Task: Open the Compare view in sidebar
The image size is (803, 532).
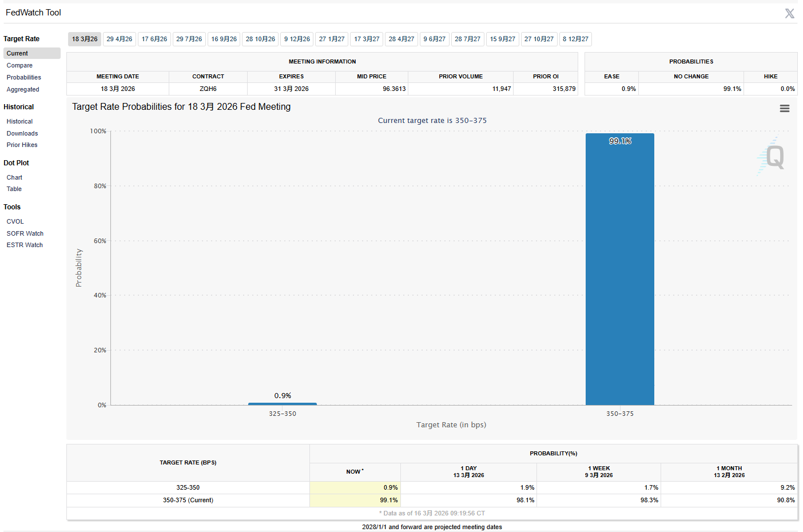Action: [19, 65]
